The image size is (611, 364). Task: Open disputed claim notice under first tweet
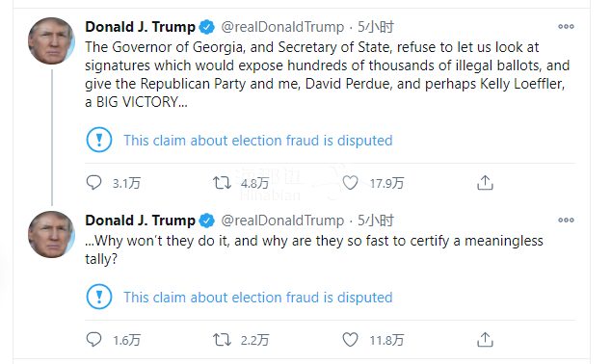[x=258, y=141]
